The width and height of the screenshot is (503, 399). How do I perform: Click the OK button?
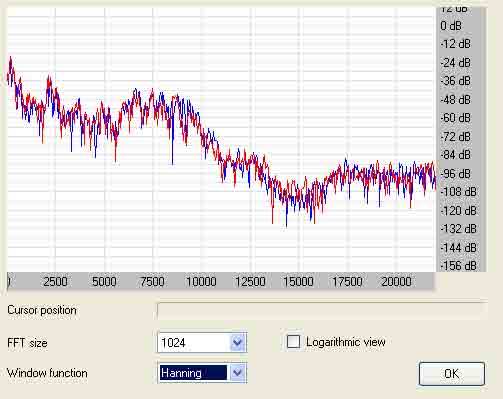452,374
